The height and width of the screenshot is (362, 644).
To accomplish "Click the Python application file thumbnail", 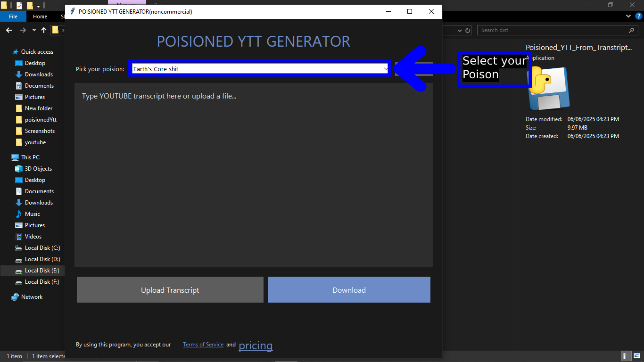I will click(x=549, y=88).
